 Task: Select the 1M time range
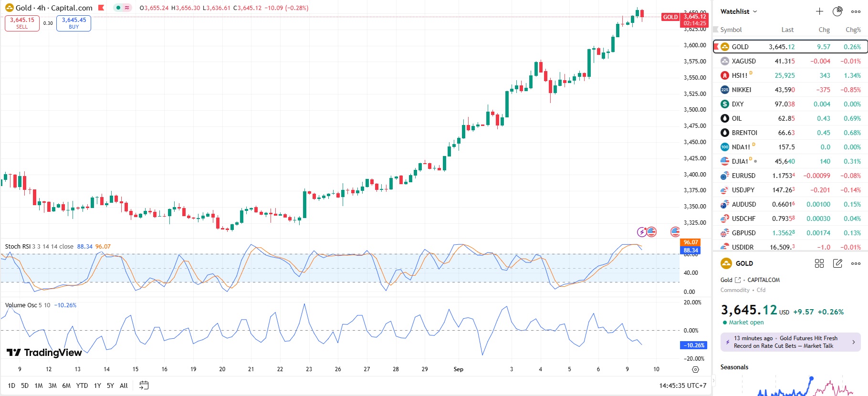pyautogui.click(x=39, y=386)
